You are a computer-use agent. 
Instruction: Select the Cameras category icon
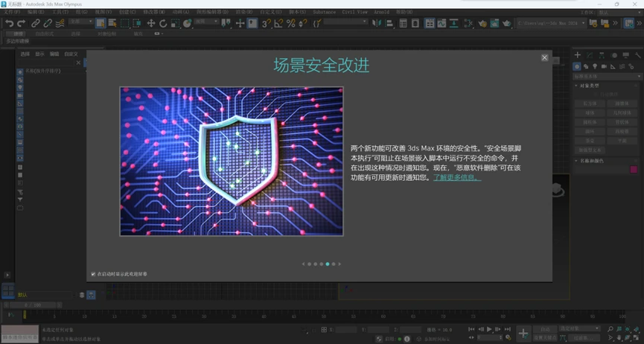tap(604, 66)
